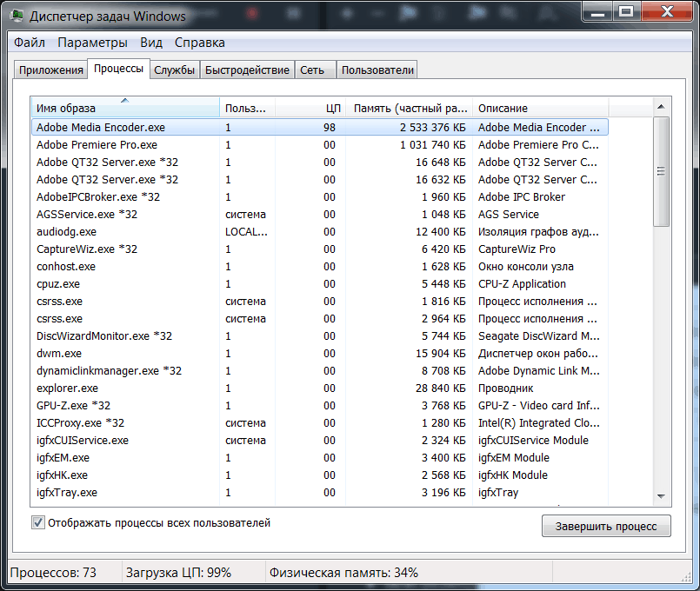700x591 pixels.
Task: Click the LOCAL... user cell for audiodg.exe
Action: coord(246,232)
